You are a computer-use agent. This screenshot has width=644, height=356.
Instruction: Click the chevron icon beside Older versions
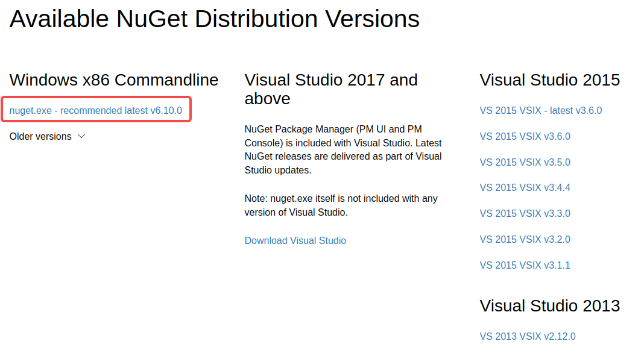pos(81,137)
